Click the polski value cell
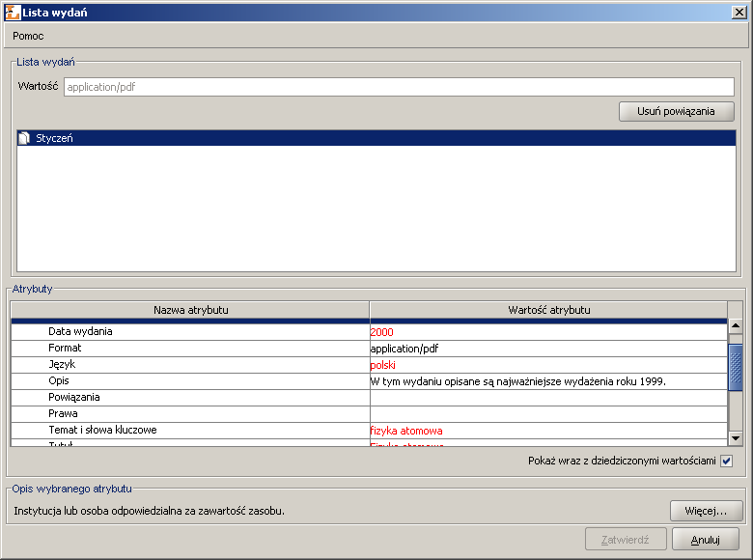The height and width of the screenshot is (560, 753). pyautogui.click(x=548, y=365)
